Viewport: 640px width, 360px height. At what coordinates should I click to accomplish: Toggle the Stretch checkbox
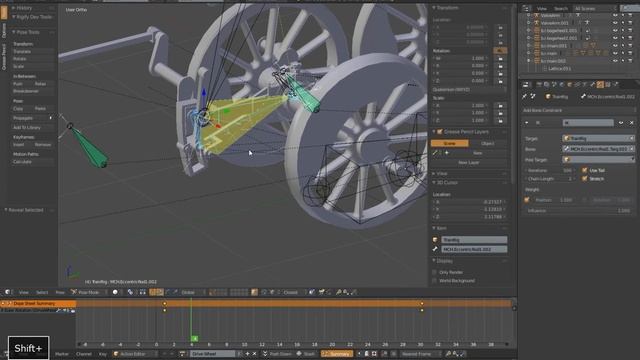point(584,179)
